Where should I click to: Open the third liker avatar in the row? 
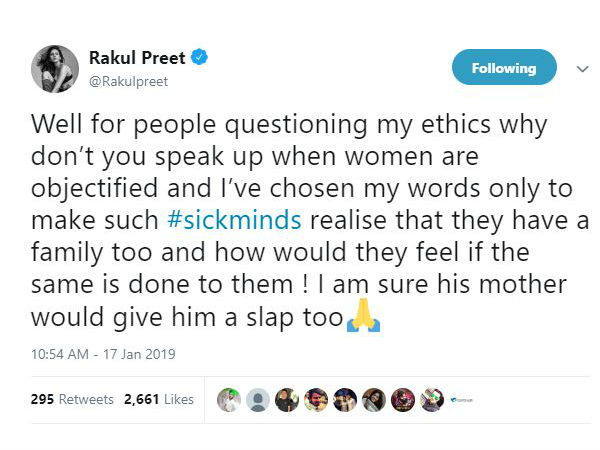[286, 399]
